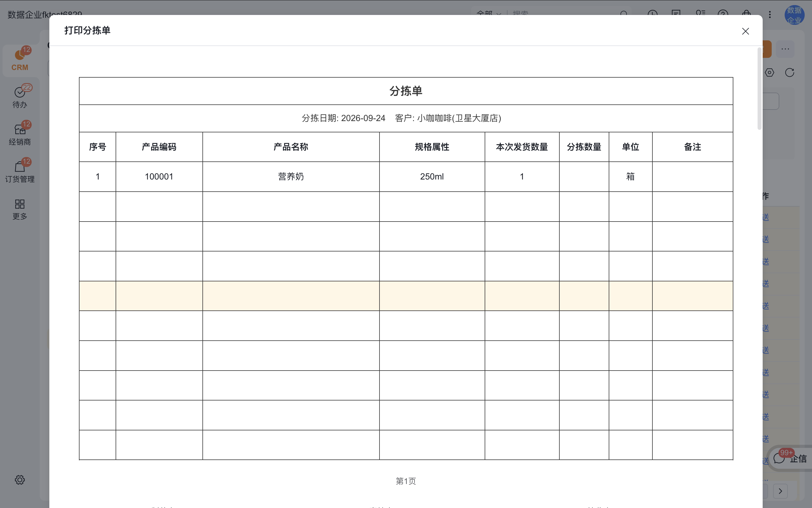Close the 打印分拣单 dialog
The width and height of the screenshot is (812, 508).
pyautogui.click(x=745, y=31)
